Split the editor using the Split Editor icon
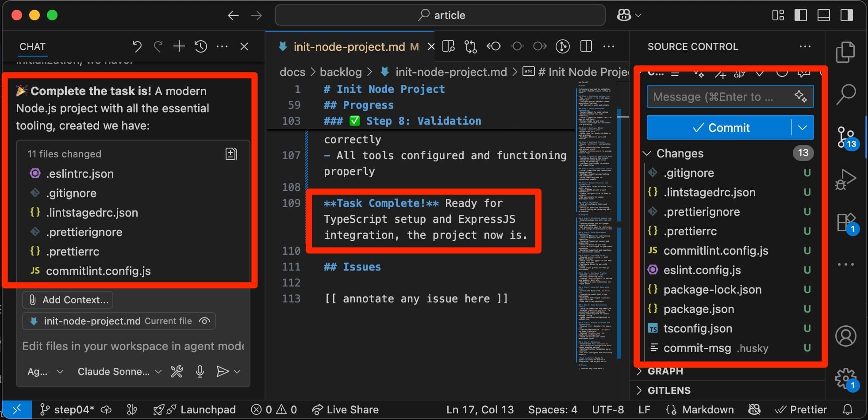Screen dimensions: 868x420 (x=586, y=46)
